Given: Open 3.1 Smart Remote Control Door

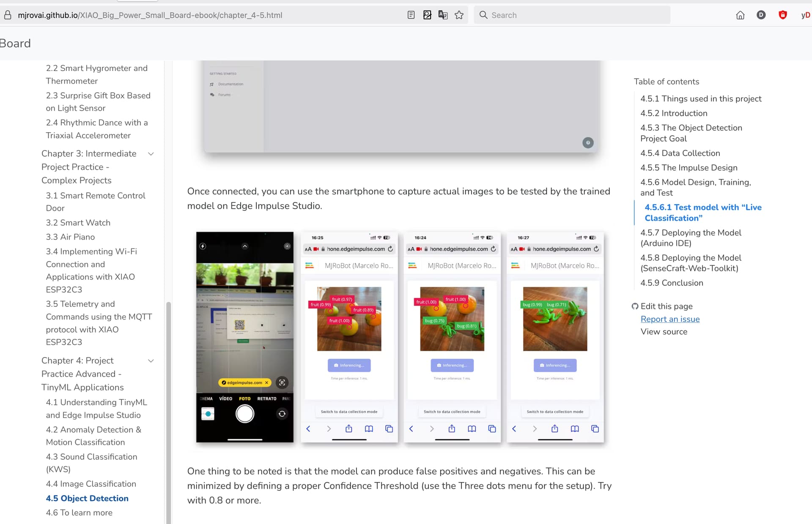Looking at the screenshot, I should pos(96,202).
